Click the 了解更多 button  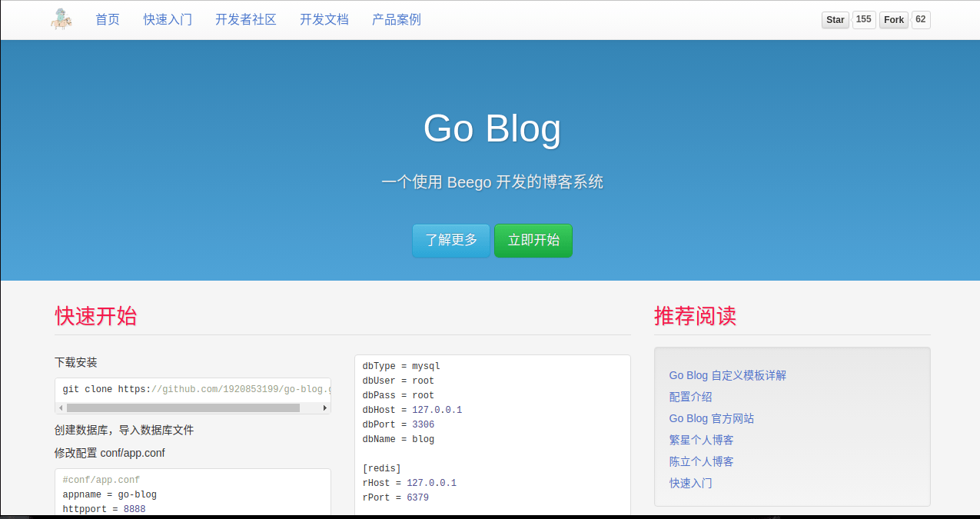point(451,241)
